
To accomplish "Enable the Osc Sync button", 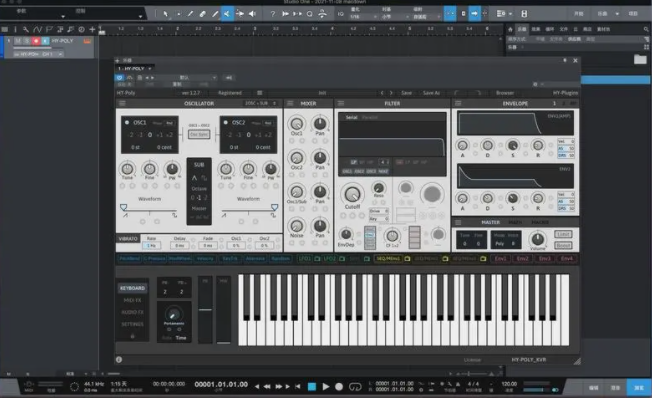I will click(199, 134).
